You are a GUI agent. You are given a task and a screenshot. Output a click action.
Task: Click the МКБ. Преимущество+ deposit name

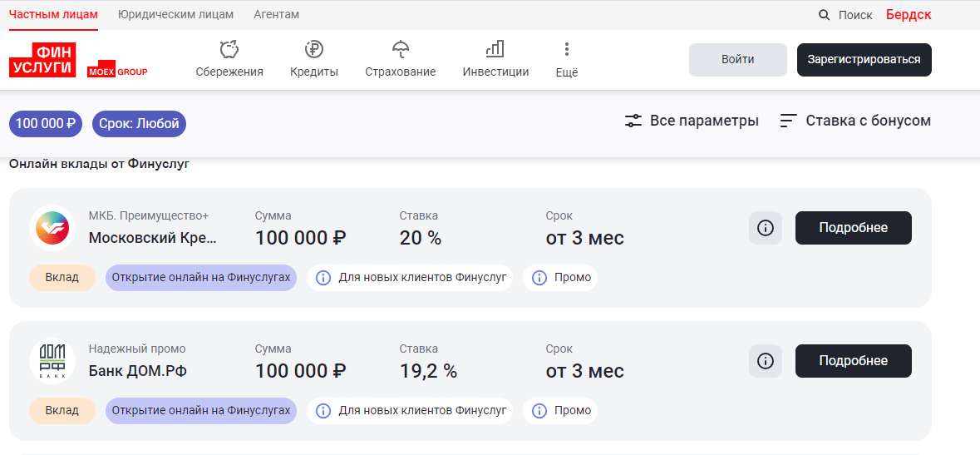(149, 216)
